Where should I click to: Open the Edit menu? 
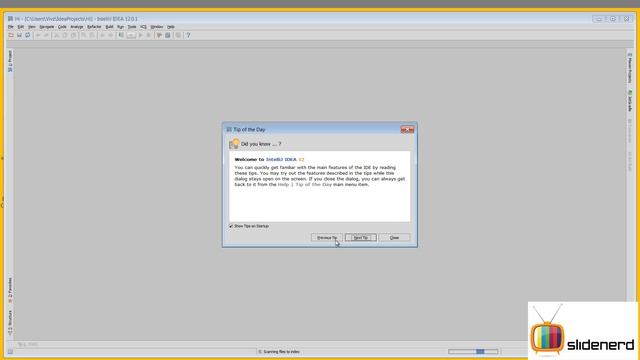pyautogui.click(x=21, y=27)
